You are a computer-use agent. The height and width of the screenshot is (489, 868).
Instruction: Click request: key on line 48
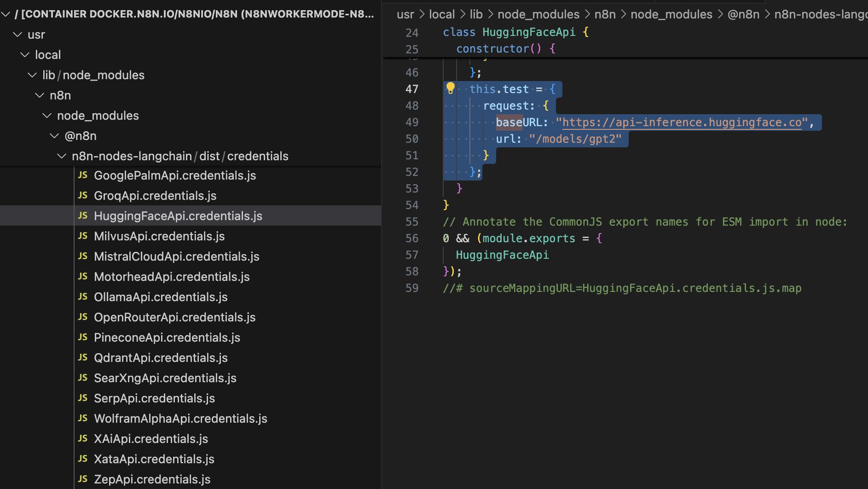coord(509,105)
